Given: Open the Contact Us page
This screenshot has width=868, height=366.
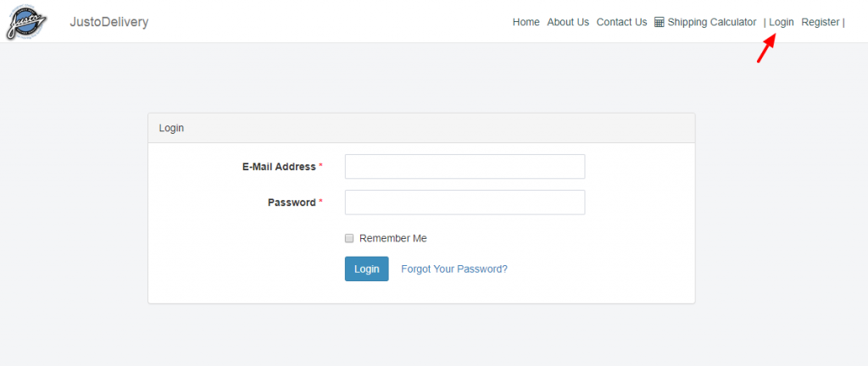Looking at the screenshot, I should click(x=621, y=22).
